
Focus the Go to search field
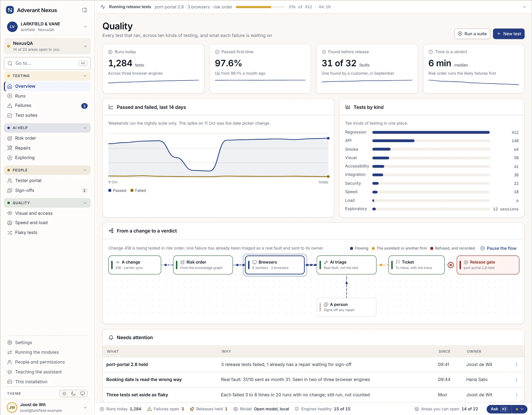pyautogui.click(x=47, y=63)
